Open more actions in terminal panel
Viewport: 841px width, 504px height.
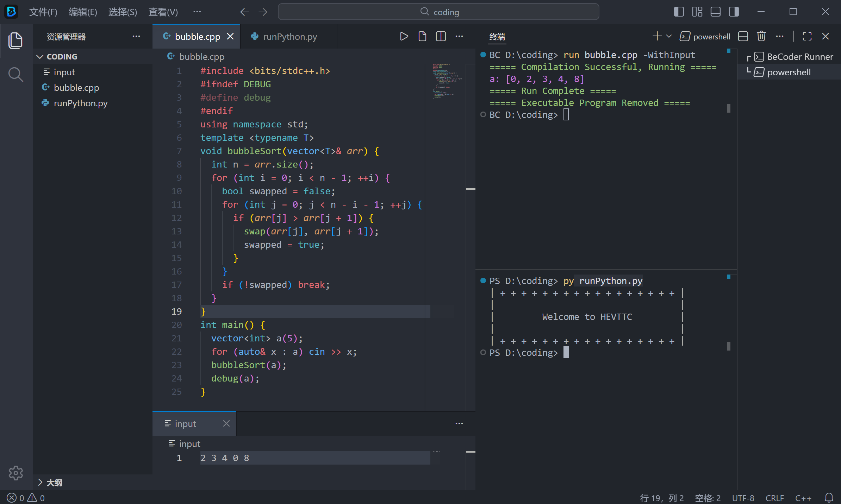pos(780,36)
